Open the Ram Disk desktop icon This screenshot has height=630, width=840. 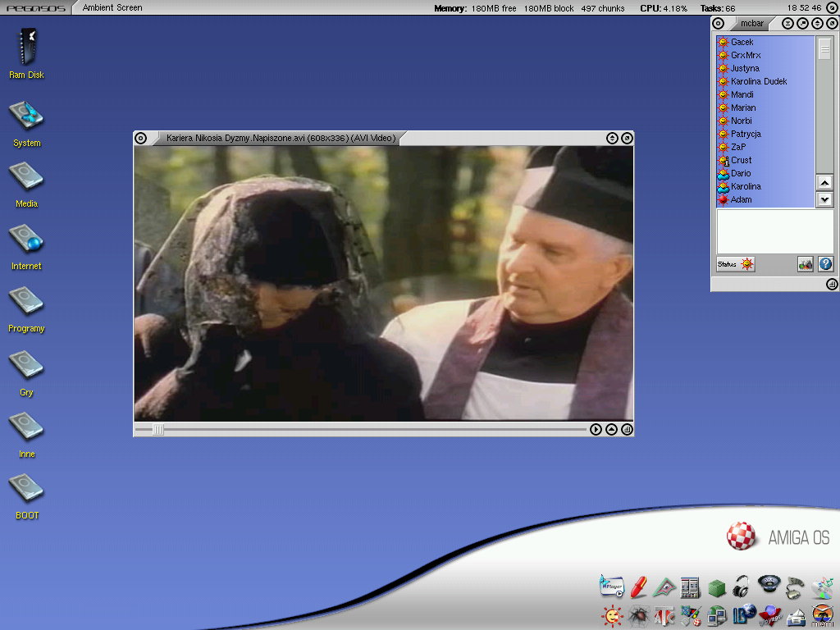pos(27,47)
